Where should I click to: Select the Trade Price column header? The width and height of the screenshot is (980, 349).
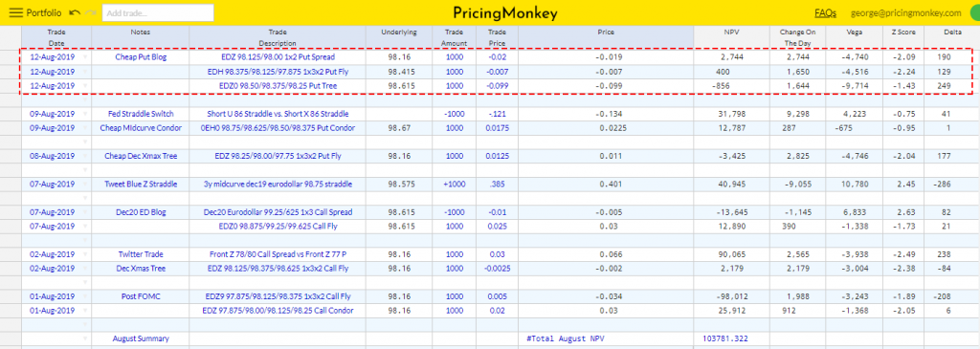pos(497,37)
